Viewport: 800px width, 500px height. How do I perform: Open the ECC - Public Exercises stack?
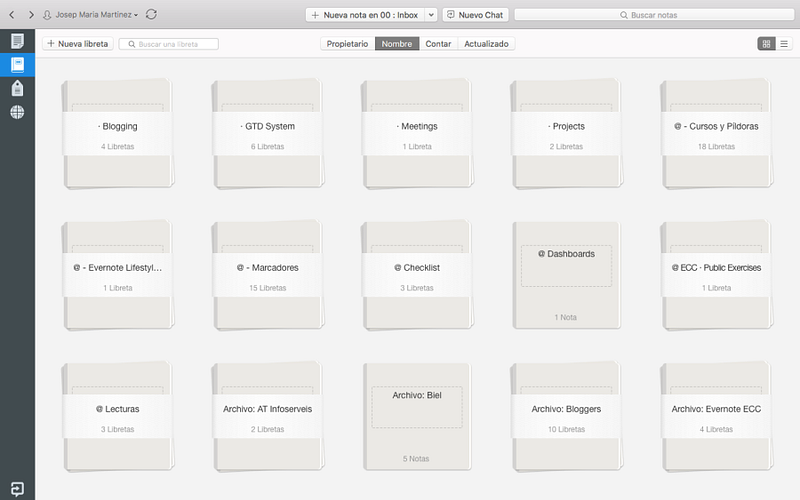[x=717, y=275]
